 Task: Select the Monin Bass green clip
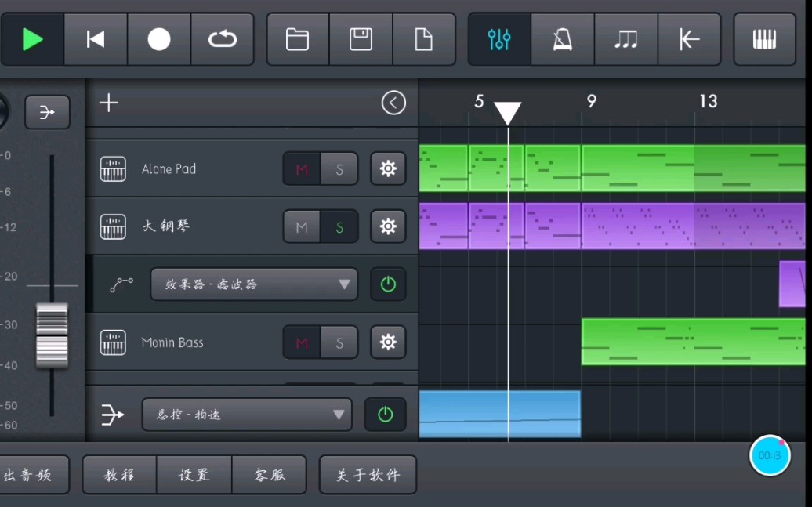(694, 342)
